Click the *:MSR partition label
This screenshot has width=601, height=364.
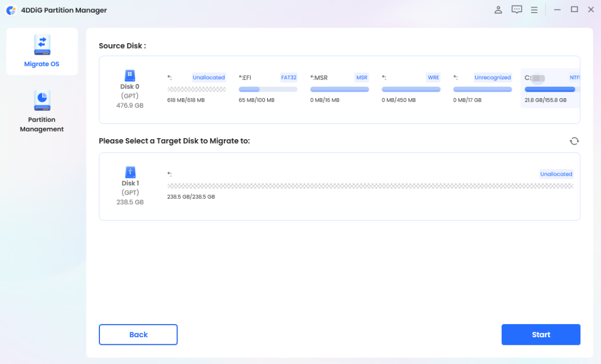[x=319, y=77]
